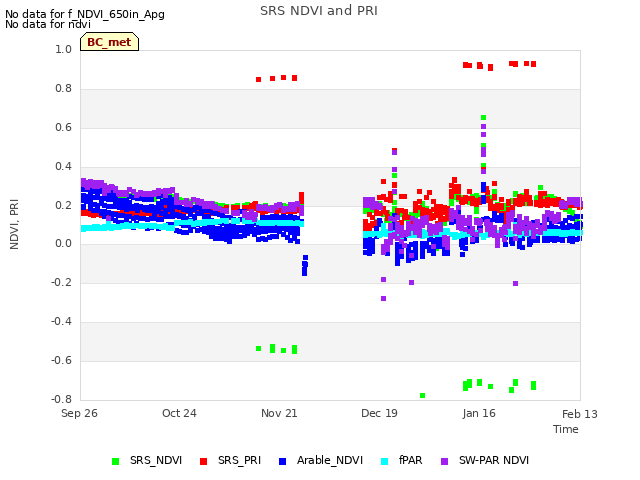Click the Sep 26 axis tick label

click(79, 413)
